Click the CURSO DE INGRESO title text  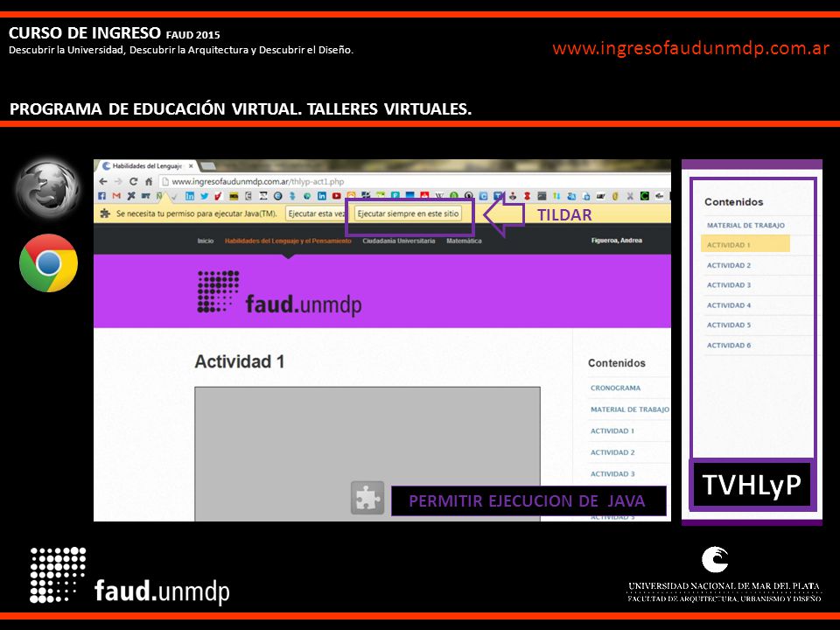pos(85,32)
